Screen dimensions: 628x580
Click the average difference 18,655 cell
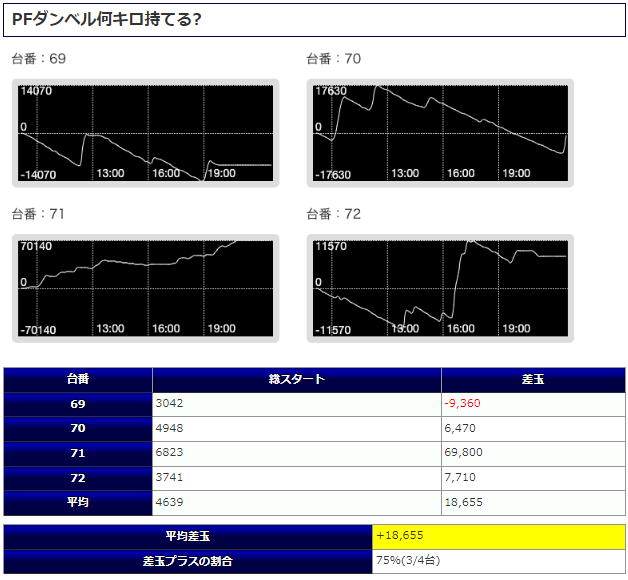click(x=533, y=503)
